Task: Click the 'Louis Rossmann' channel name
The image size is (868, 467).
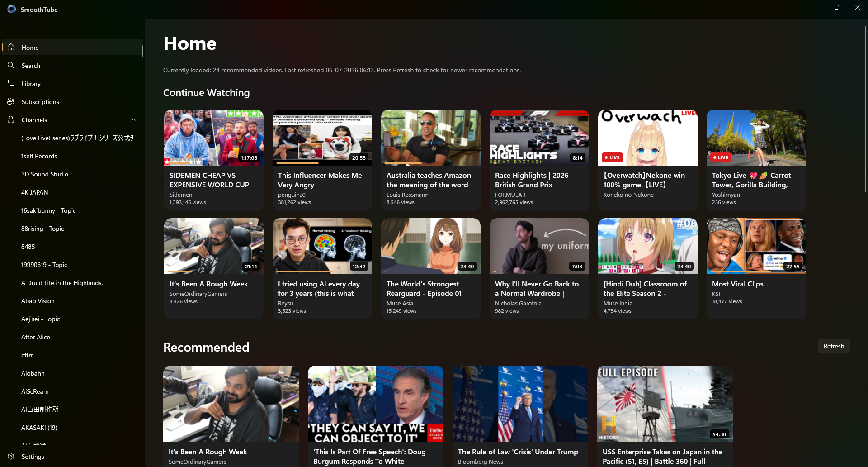Action: pyautogui.click(x=407, y=195)
